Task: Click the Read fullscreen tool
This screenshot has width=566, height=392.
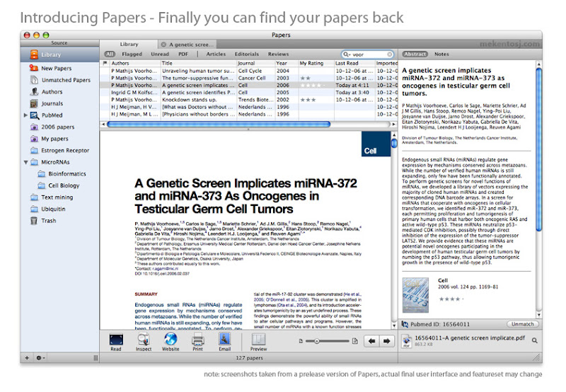Action: click(x=116, y=342)
